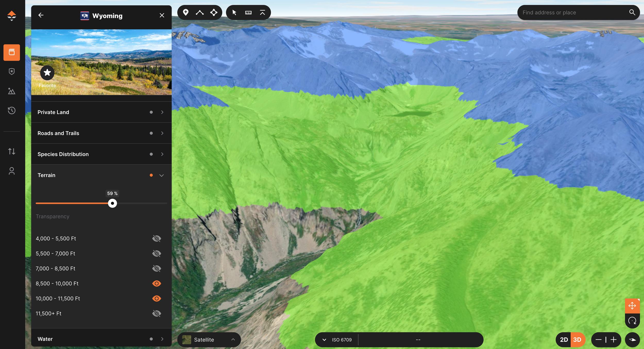Activate the cursor select tool
644x349 pixels.
point(234,12)
